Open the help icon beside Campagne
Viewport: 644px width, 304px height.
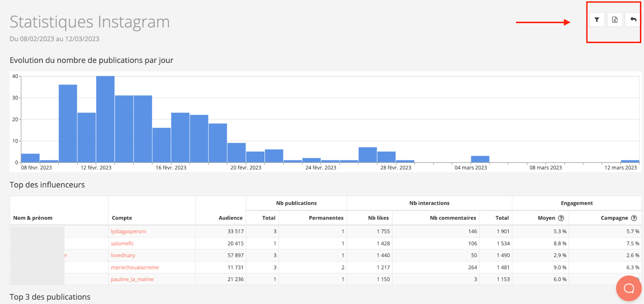point(634,218)
